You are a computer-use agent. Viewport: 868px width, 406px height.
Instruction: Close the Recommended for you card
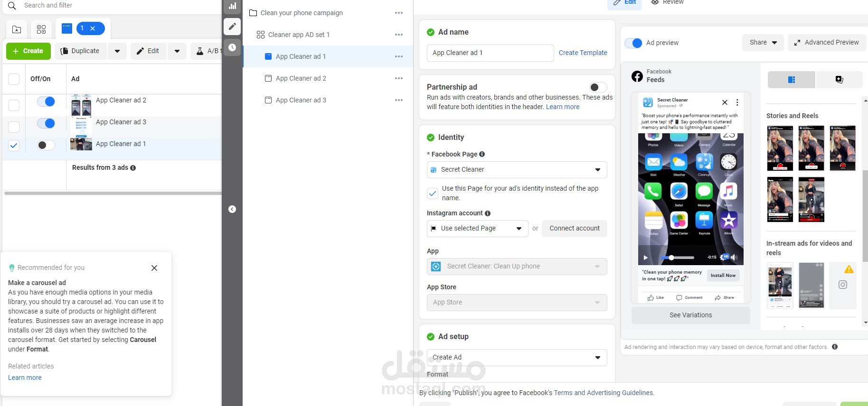(x=154, y=268)
